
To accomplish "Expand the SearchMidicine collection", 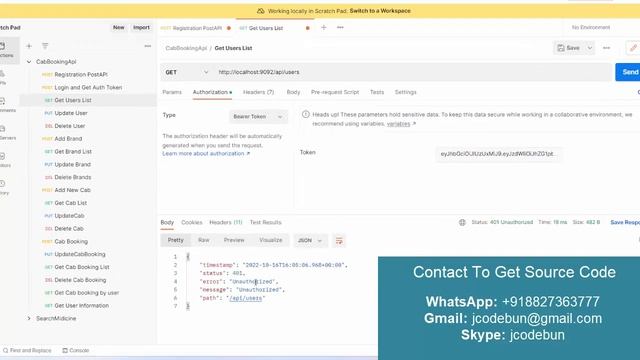I will [29, 318].
